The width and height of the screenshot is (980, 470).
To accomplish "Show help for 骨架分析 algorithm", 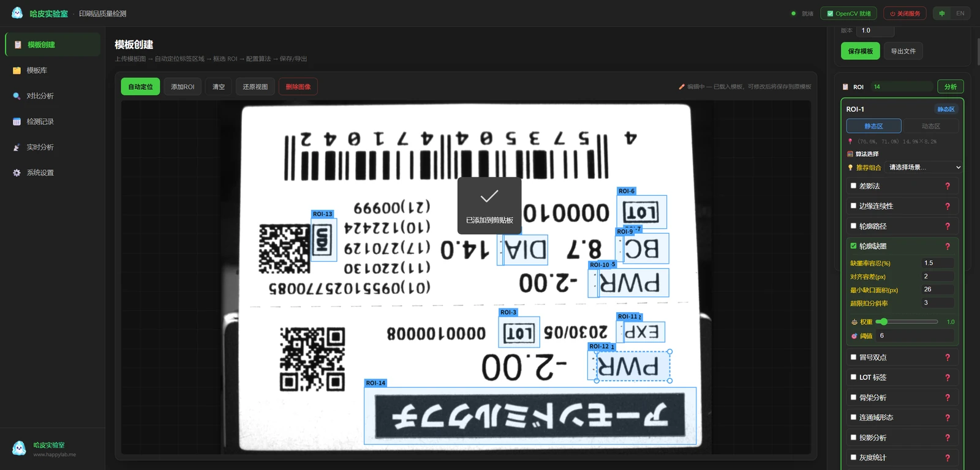I will pos(948,398).
